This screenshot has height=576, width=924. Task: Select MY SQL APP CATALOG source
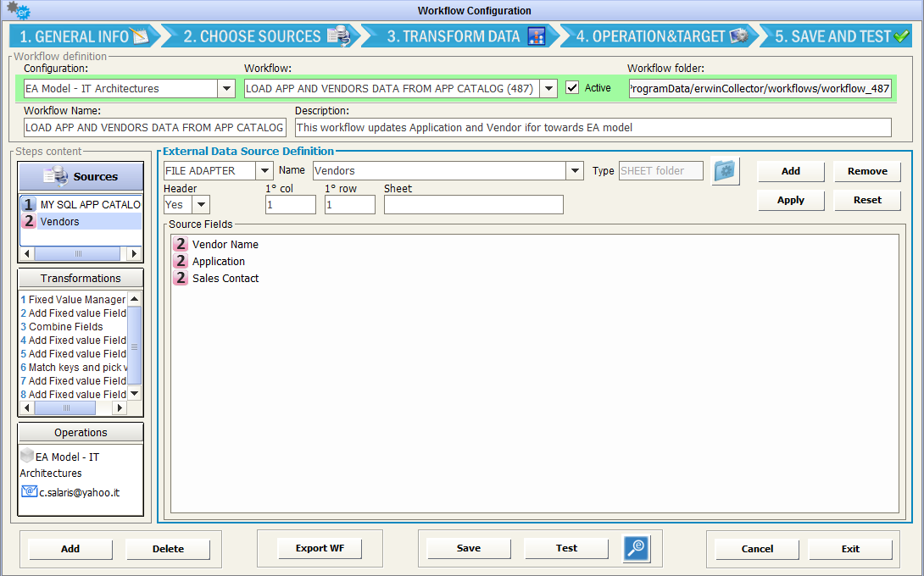coord(81,204)
